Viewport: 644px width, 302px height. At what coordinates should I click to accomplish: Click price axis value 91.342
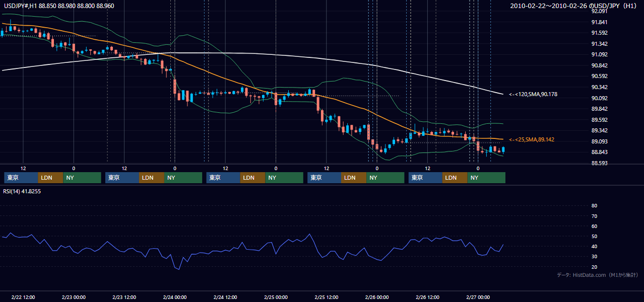(x=599, y=44)
